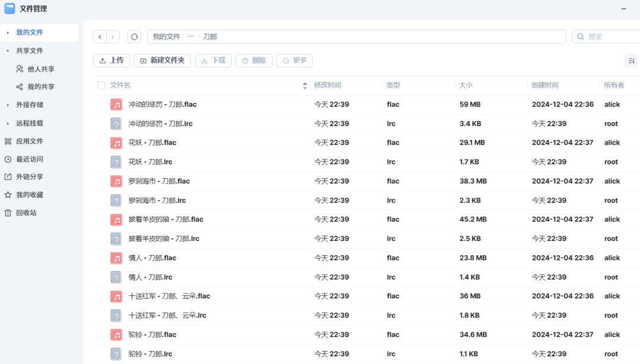The image size is (640, 364).
Task: Open 我的收藏 favorites
Action: coord(30,195)
